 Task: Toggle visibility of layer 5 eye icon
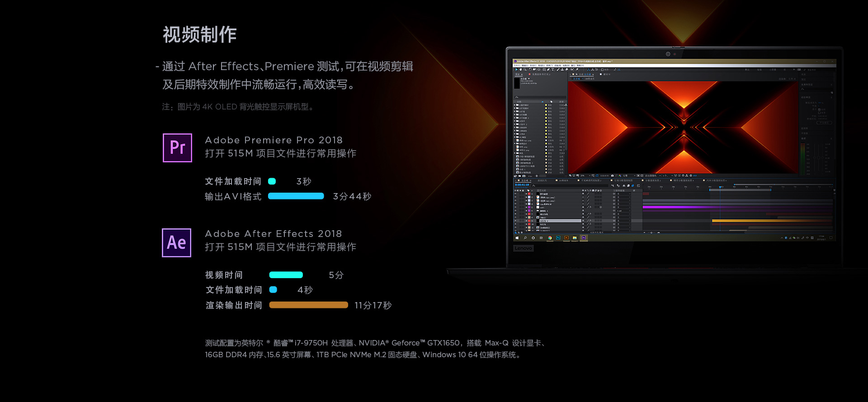[515, 207]
